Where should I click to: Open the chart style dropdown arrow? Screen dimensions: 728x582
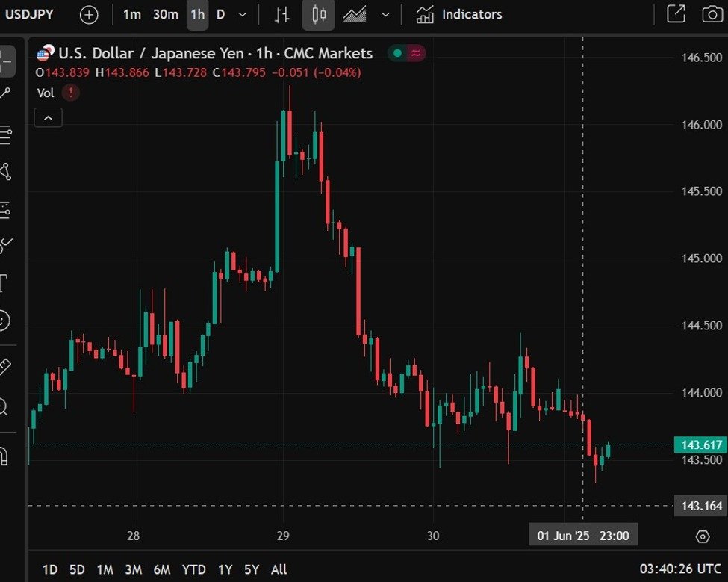[x=385, y=14]
